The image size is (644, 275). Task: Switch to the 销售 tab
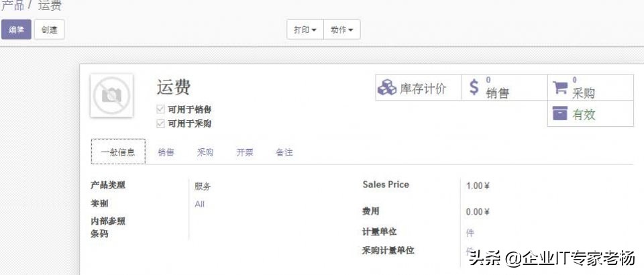[166, 152]
